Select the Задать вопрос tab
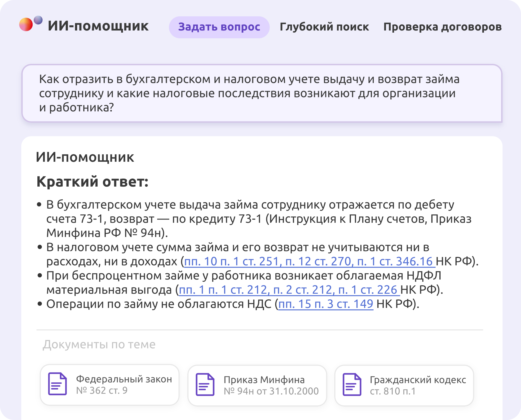This screenshot has width=521, height=420. pyautogui.click(x=219, y=27)
